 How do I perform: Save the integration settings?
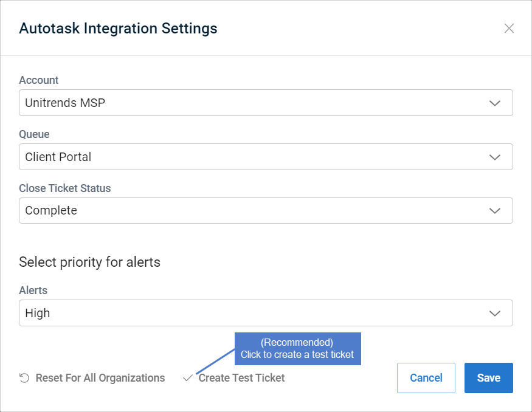[x=489, y=378]
